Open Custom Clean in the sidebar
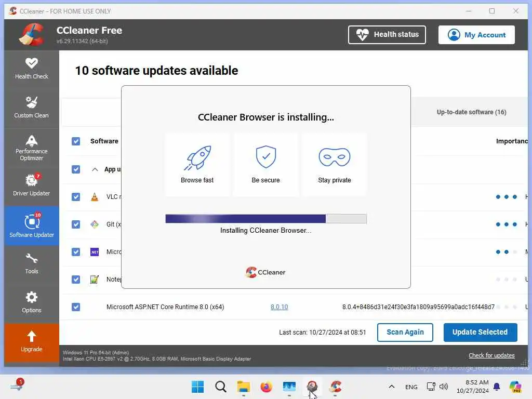The image size is (532, 399). pos(32,108)
